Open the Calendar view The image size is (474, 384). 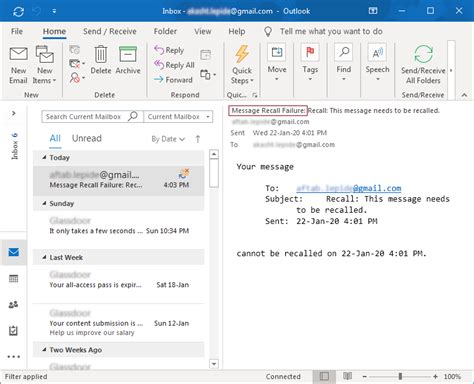point(13,279)
